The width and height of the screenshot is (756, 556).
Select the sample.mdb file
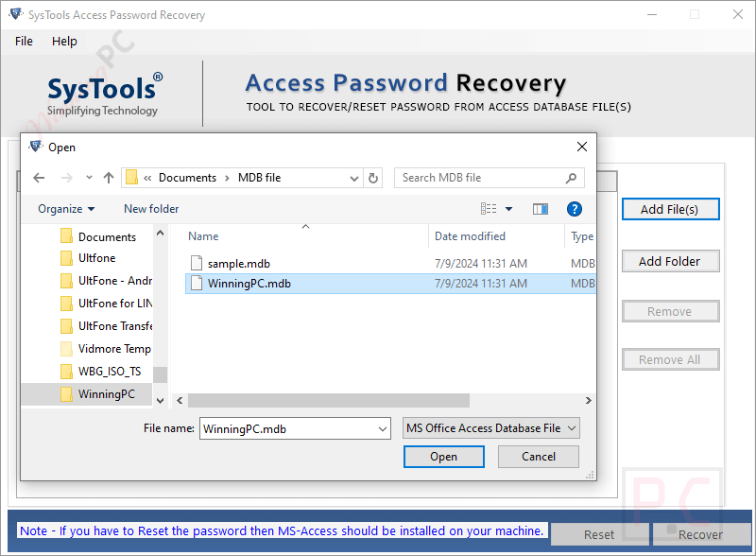point(239,264)
